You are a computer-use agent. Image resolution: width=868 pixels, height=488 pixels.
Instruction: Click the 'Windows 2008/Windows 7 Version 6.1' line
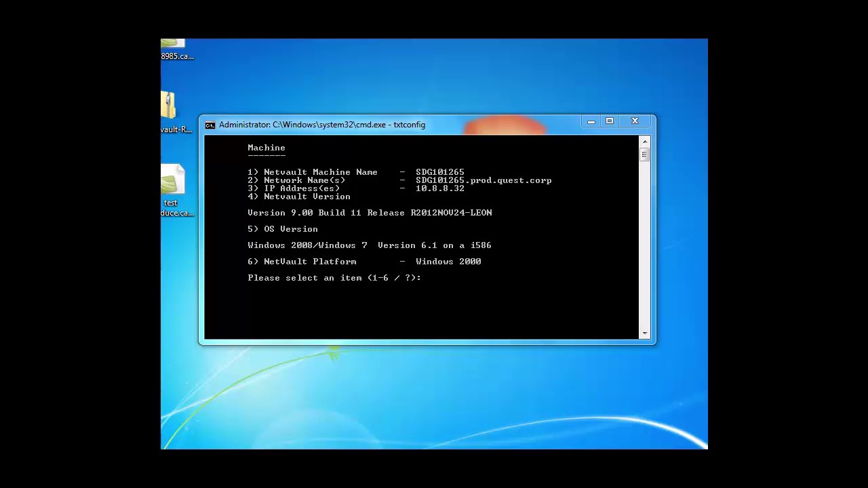(x=370, y=245)
